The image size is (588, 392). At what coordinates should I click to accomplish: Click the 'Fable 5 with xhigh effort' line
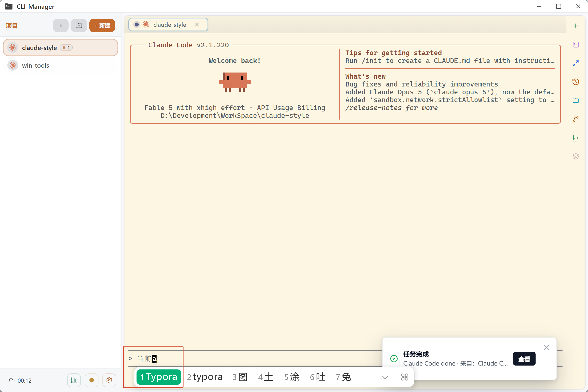(x=235, y=108)
